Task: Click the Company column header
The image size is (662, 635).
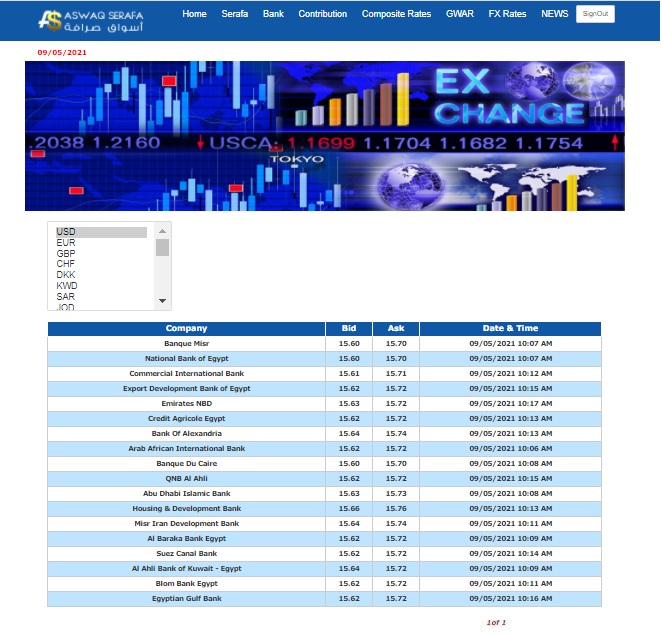Action: (187, 329)
